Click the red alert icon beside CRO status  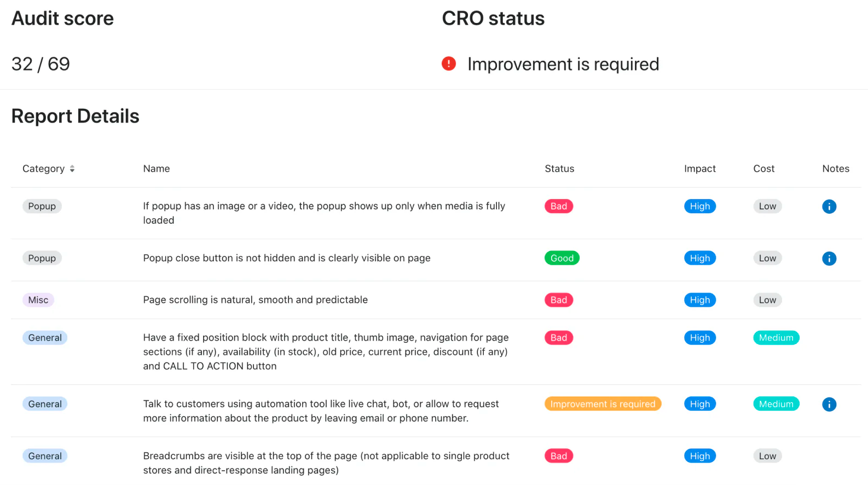pos(449,64)
